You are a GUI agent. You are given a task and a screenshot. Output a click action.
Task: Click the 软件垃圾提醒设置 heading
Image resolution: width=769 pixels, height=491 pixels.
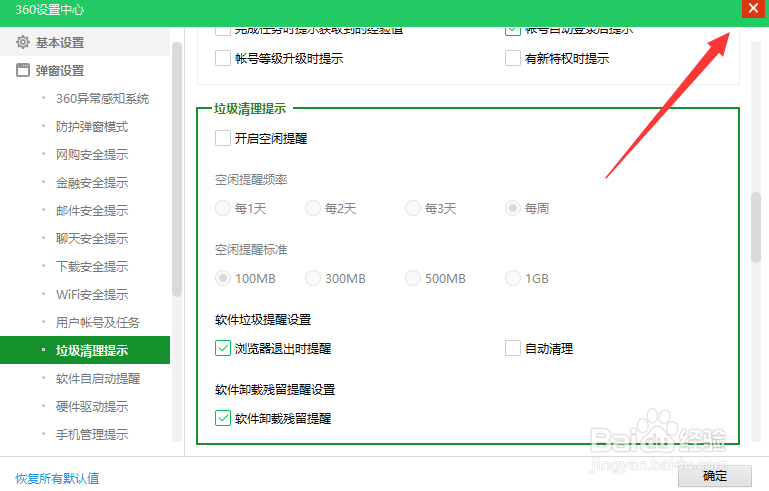click(x=263, y=320)
